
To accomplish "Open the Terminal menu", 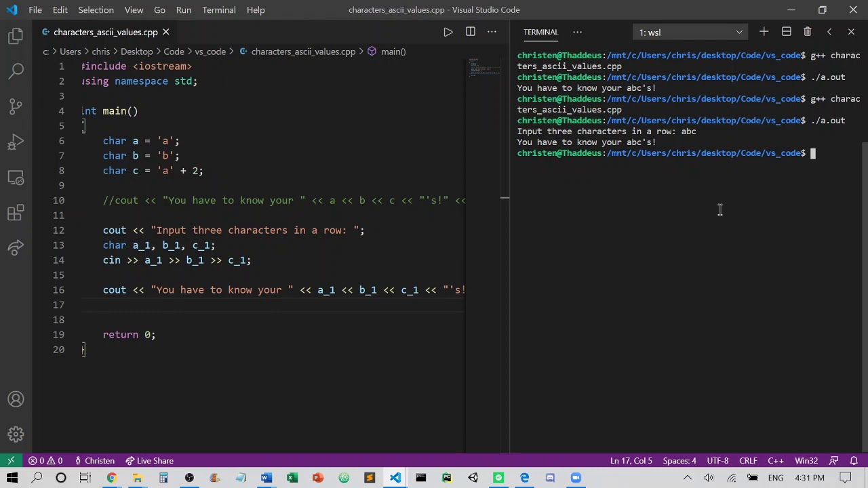I will (218, 9).
